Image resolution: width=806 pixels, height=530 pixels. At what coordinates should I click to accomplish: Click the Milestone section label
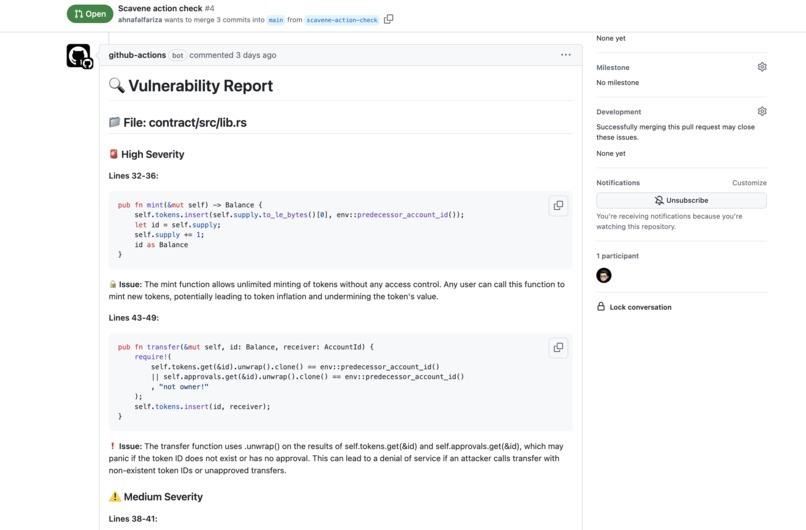tap(613, 67)
